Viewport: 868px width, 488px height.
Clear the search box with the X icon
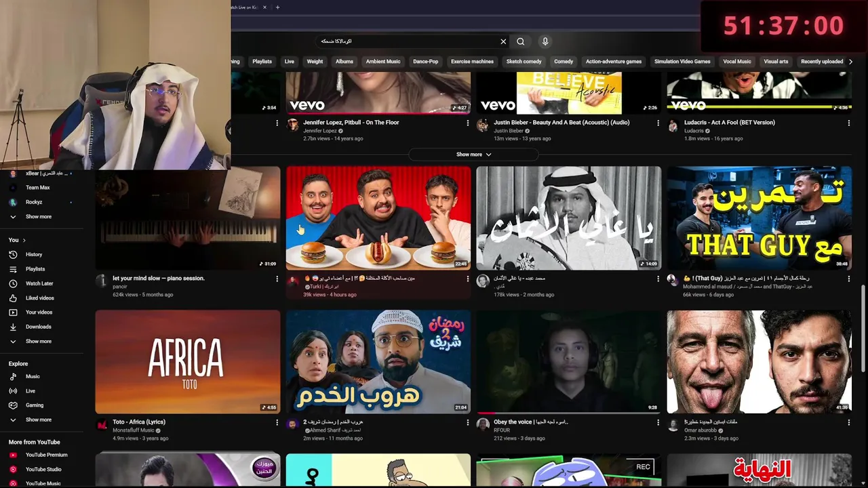pos(503,41)
